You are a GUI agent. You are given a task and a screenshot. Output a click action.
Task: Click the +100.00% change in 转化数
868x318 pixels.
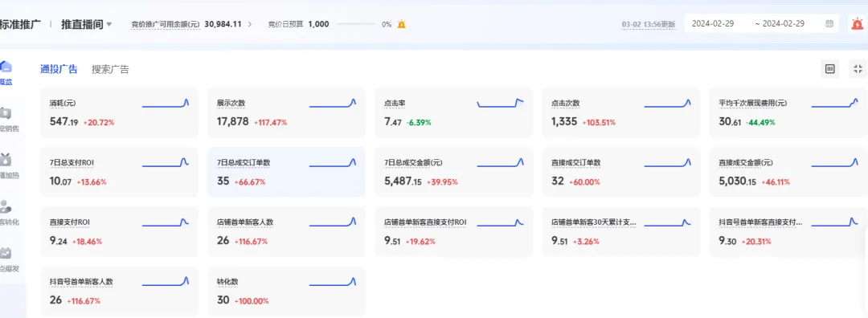[x=252, y=301]
